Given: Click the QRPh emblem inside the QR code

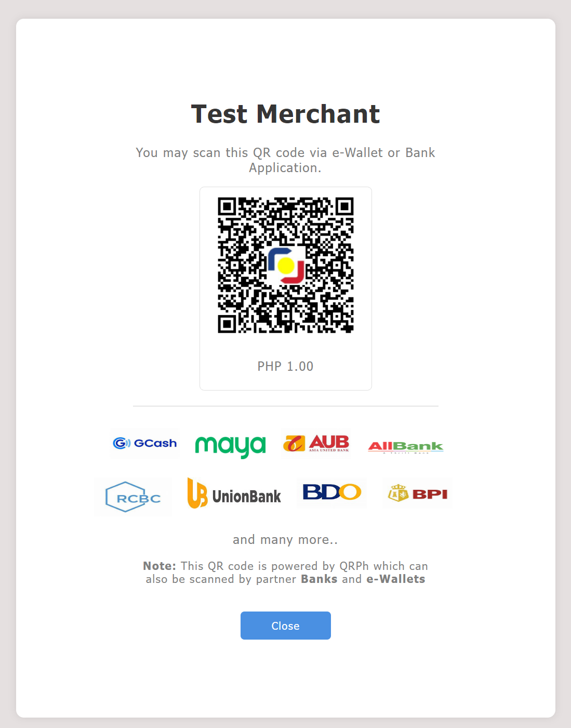Looking at the screenshot, I should pyautogui.click(x=286, y=265).
